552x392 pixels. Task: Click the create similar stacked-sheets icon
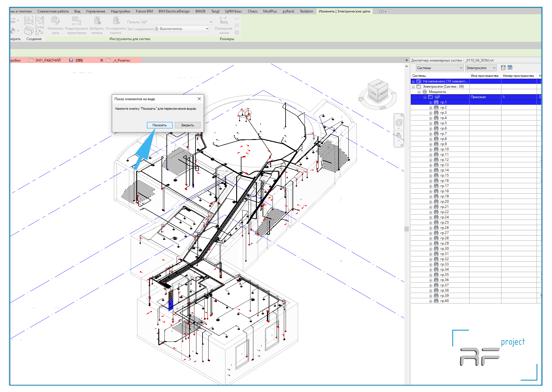(28, 30)
